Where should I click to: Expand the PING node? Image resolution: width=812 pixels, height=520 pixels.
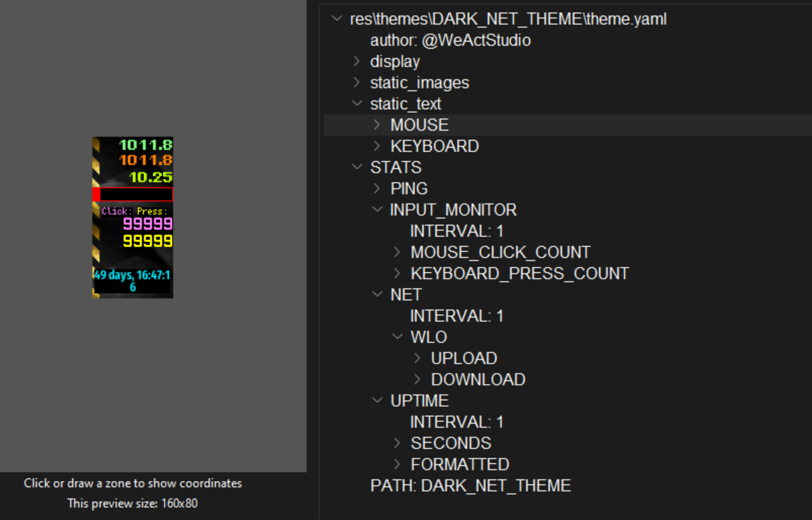[377, 189]
